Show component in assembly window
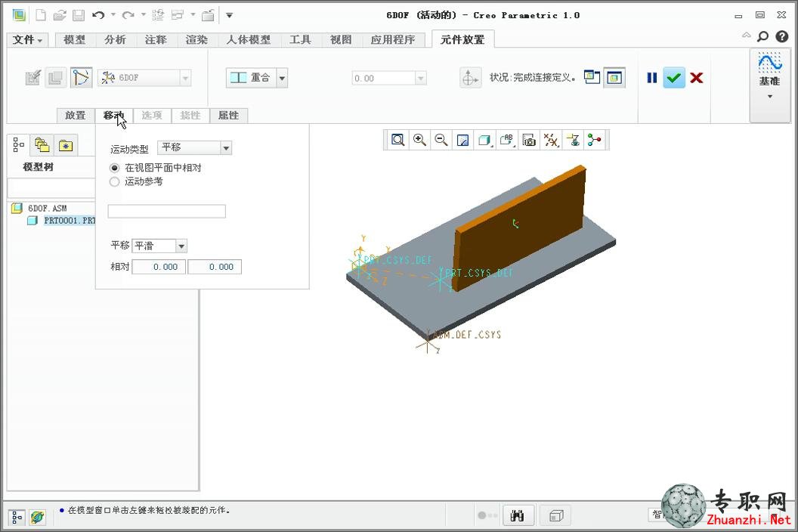The image size is (798, 532). pos(614,77)
